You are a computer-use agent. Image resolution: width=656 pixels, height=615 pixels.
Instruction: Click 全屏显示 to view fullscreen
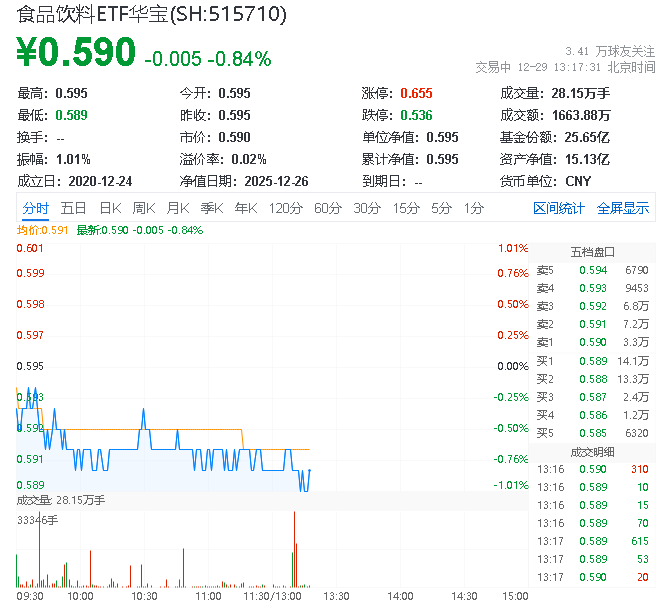click(622, 208)
